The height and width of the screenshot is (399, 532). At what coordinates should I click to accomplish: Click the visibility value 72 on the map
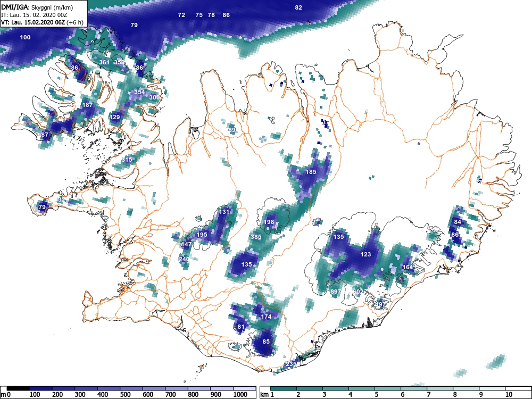181,15
